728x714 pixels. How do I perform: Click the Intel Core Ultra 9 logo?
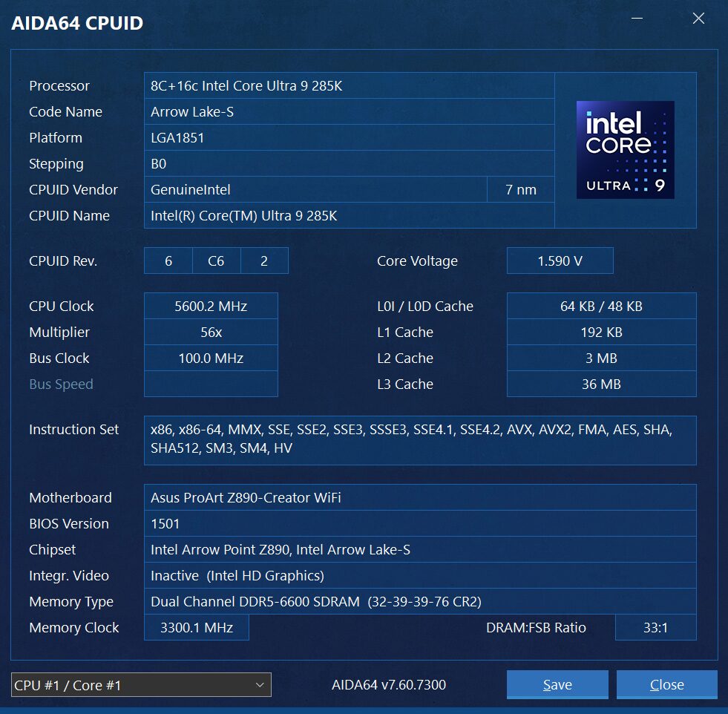coord(625,149)
